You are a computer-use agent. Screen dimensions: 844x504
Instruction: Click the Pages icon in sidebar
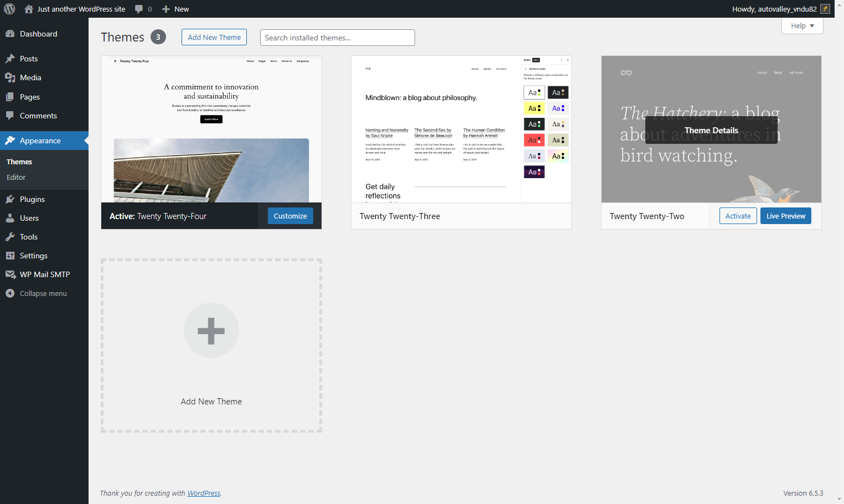(10, 97)
